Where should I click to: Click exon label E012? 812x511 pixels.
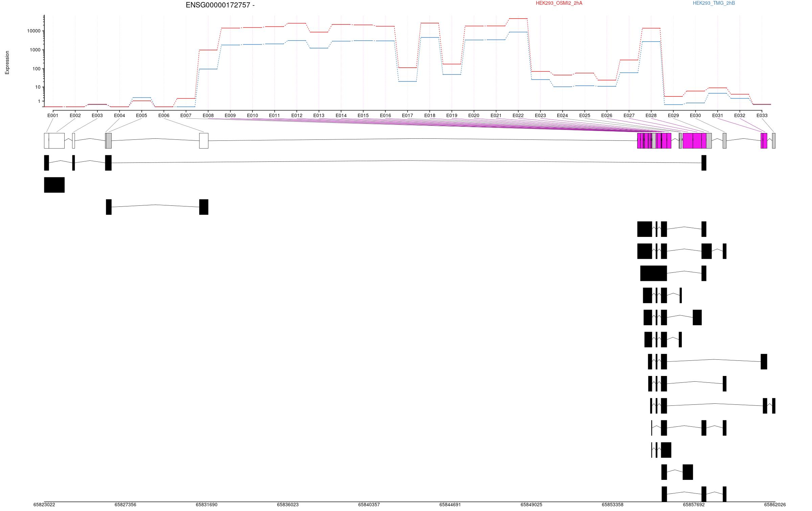(x=297, y=115)
